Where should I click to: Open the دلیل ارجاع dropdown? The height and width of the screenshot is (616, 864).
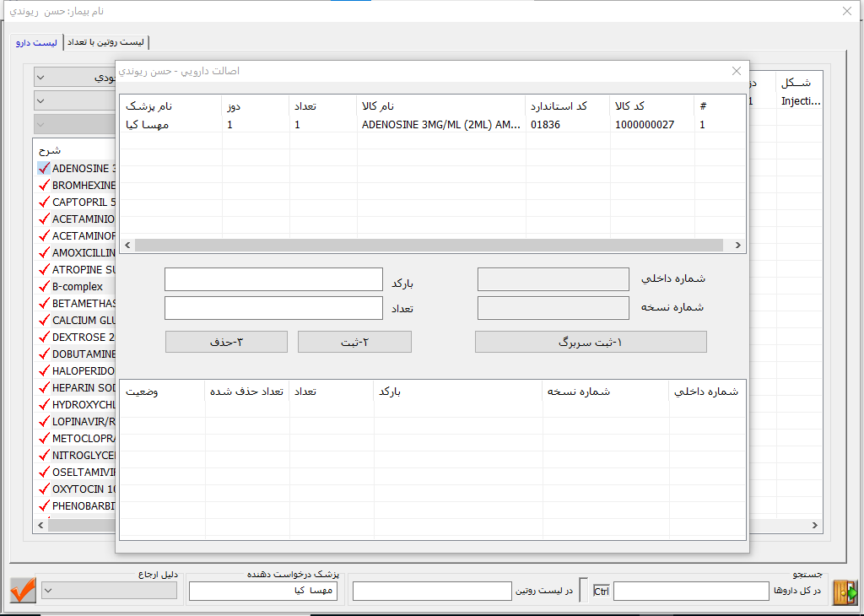[109, 591]
